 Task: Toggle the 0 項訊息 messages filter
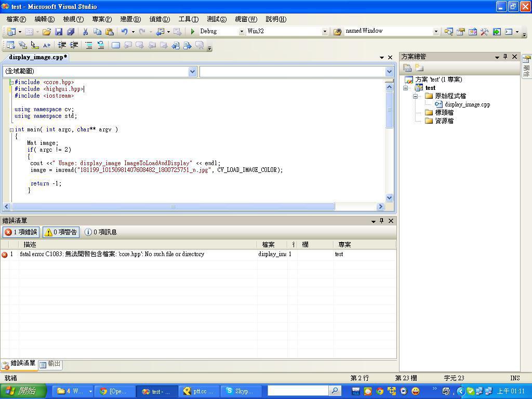(101, 232)
